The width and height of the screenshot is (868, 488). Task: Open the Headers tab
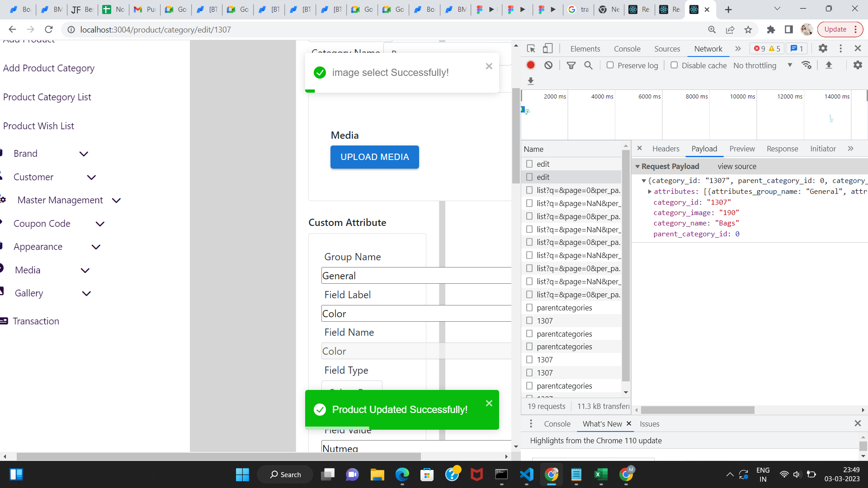[x=665, y=149]
